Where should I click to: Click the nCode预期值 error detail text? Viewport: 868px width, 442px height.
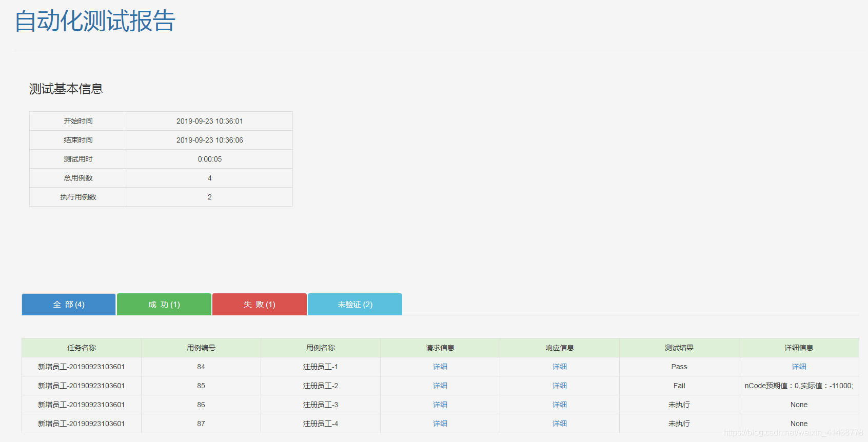tap(799, 386)
